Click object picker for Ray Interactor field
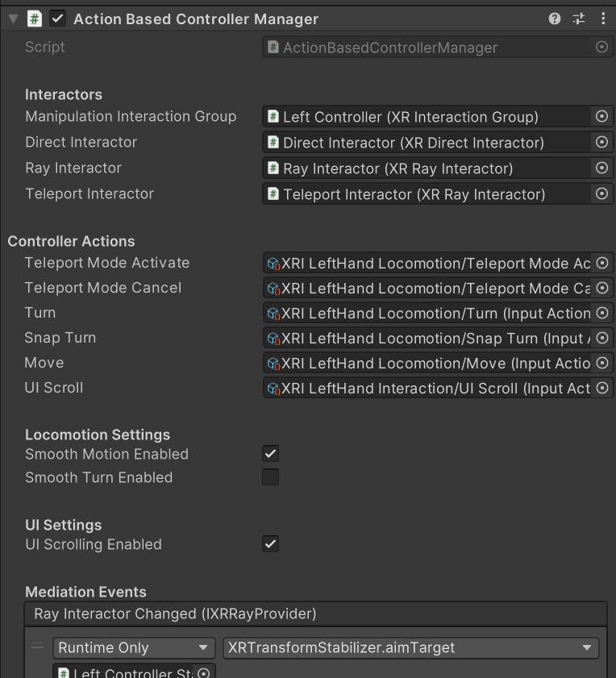 tap(601, 168)
